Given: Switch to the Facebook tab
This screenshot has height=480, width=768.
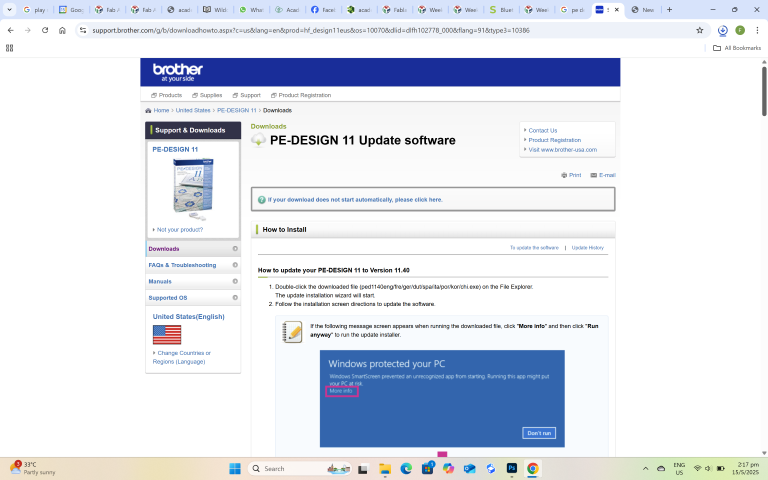Looking at the screenshot, I should [323, 10].
